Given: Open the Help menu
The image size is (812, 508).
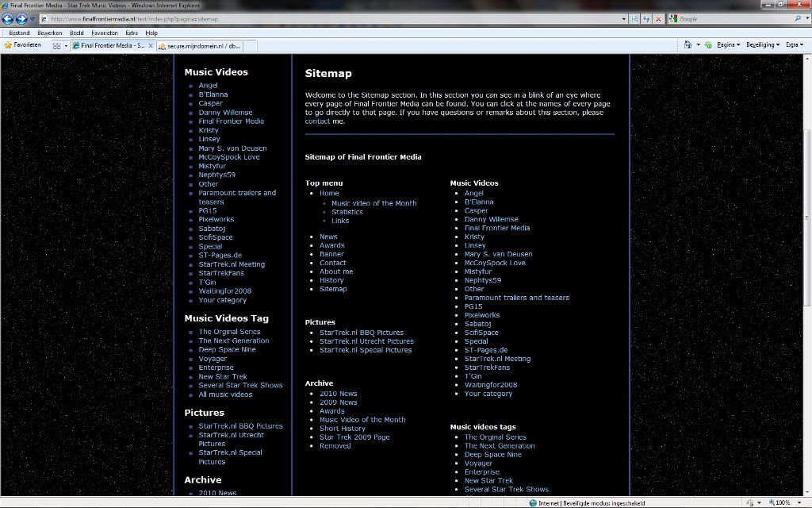Looking at the screenshot, I should (x=151, y=33).
